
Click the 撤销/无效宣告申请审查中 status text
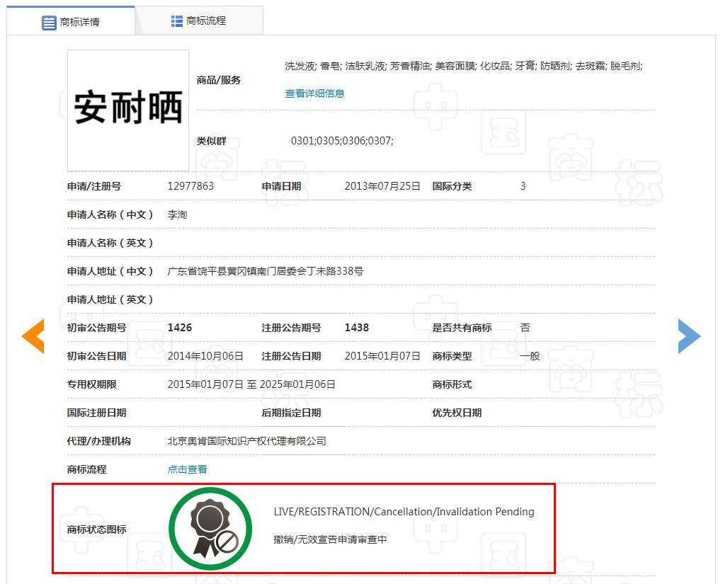[330, 539]
